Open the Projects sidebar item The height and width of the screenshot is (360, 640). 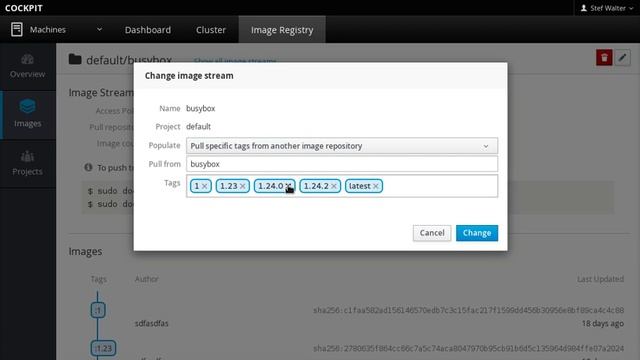tap(28, 164)
